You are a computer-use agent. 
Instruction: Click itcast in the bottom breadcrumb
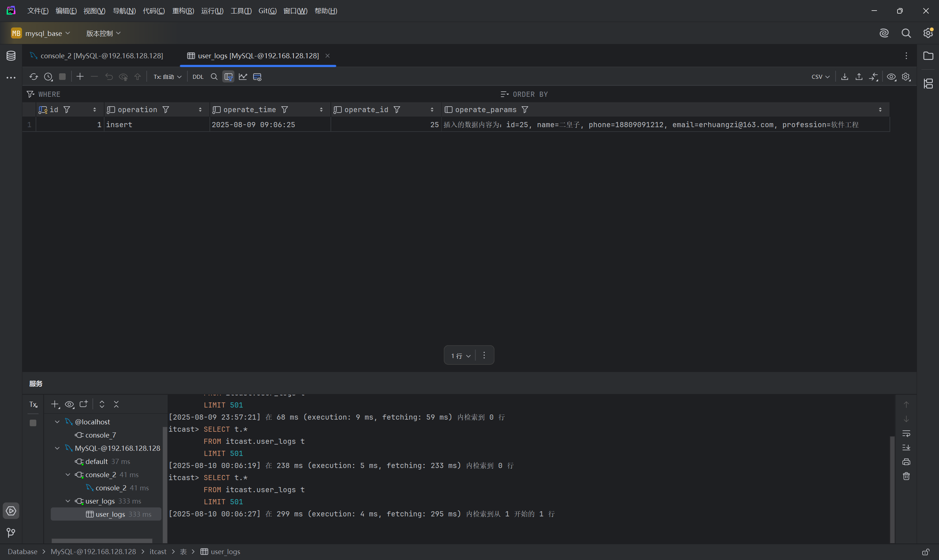[158, 552]
